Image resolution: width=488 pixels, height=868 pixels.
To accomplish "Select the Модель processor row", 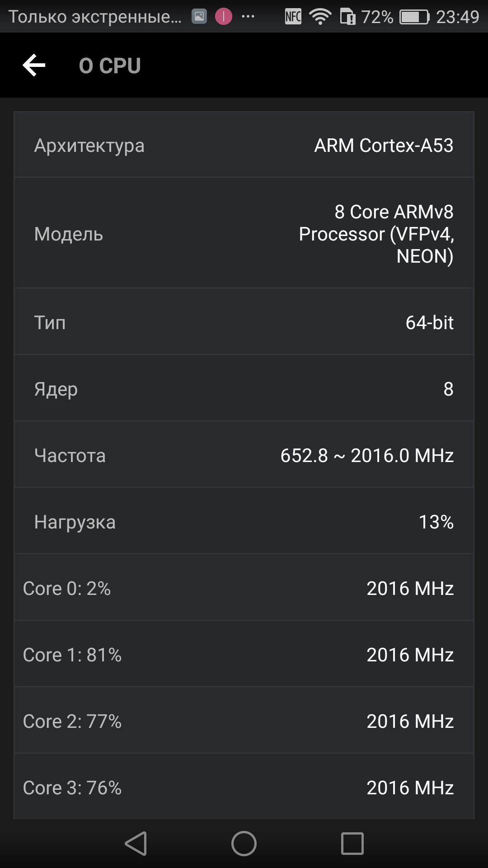I will coord(244,233).
